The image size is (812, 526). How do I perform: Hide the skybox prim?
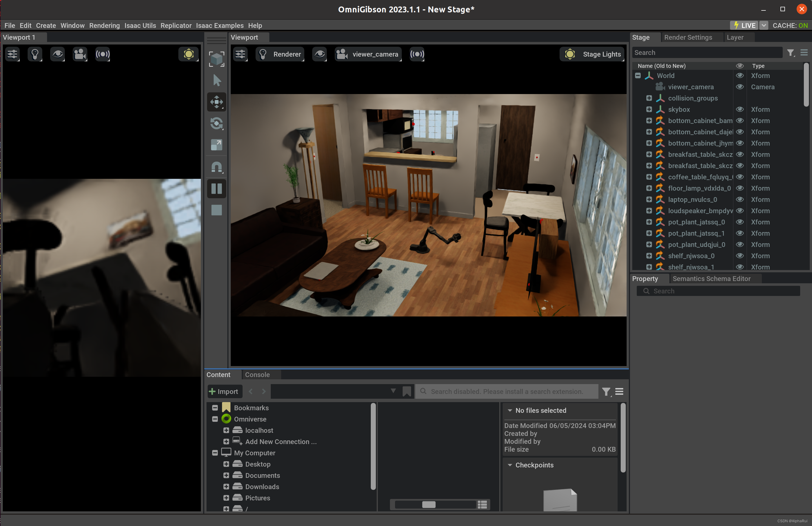tap(739, 110)
